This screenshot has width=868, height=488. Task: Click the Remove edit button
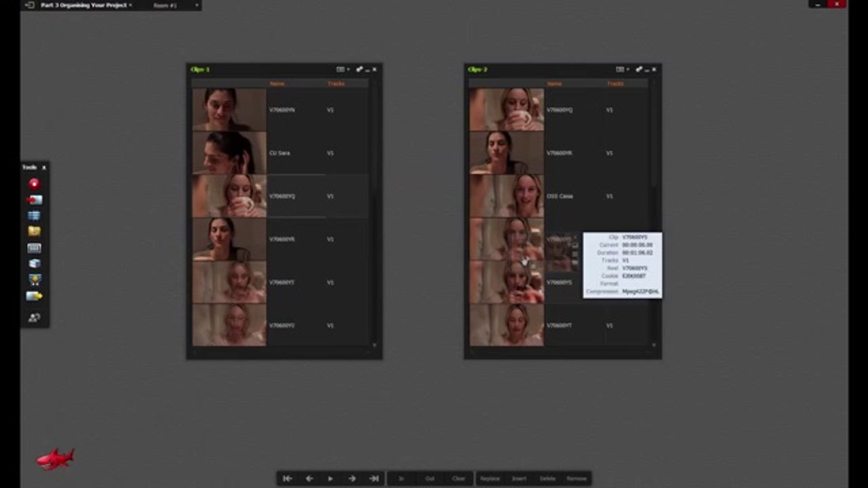coord(576,479)
